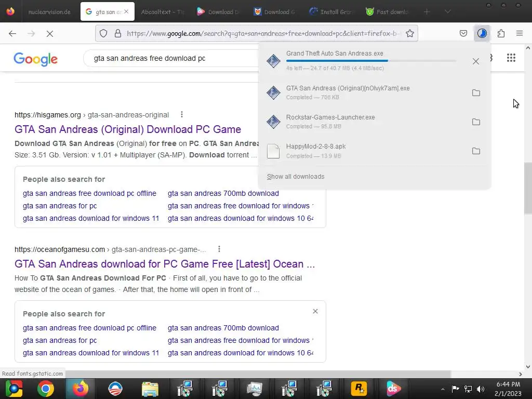Show HappyMod-2-8-8.apk in folder
This screenshot has height=399, width=532.
point(476,151)
